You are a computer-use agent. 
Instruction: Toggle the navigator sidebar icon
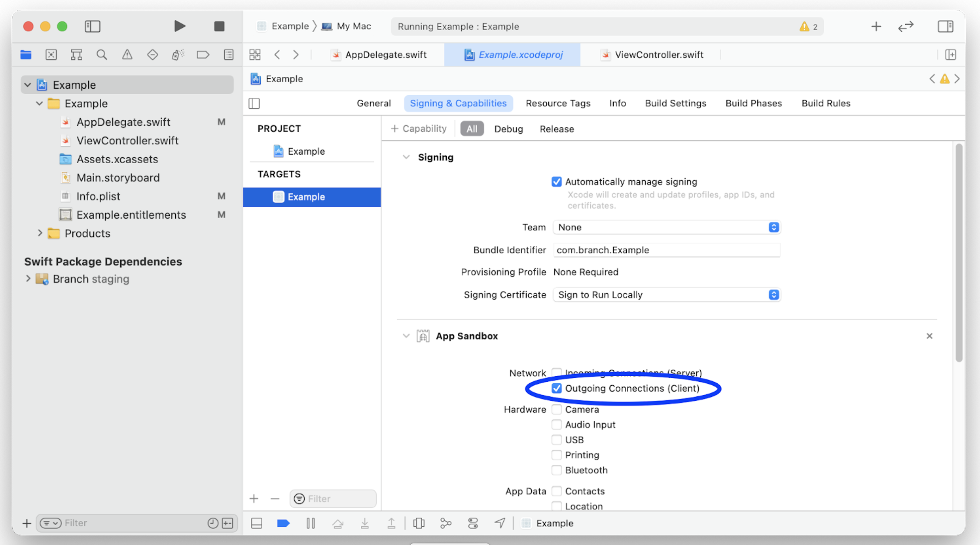pos(93,26)
